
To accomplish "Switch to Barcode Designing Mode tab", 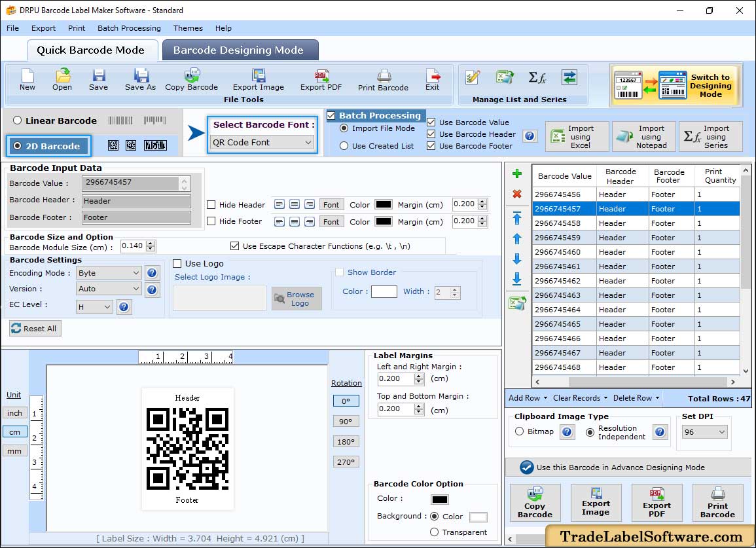I will click(x=240, y=50).
